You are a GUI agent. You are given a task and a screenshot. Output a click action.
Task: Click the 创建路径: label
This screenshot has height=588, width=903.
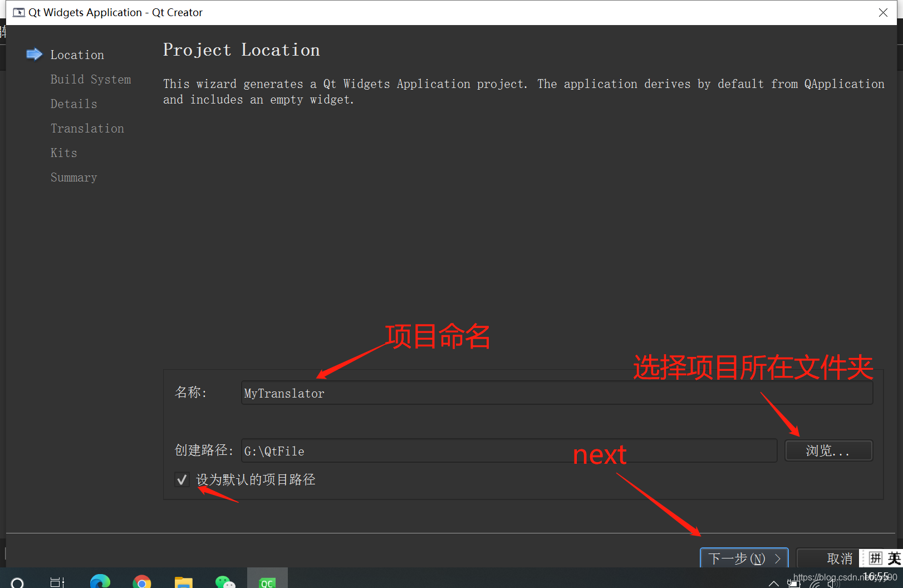(204, 450)
